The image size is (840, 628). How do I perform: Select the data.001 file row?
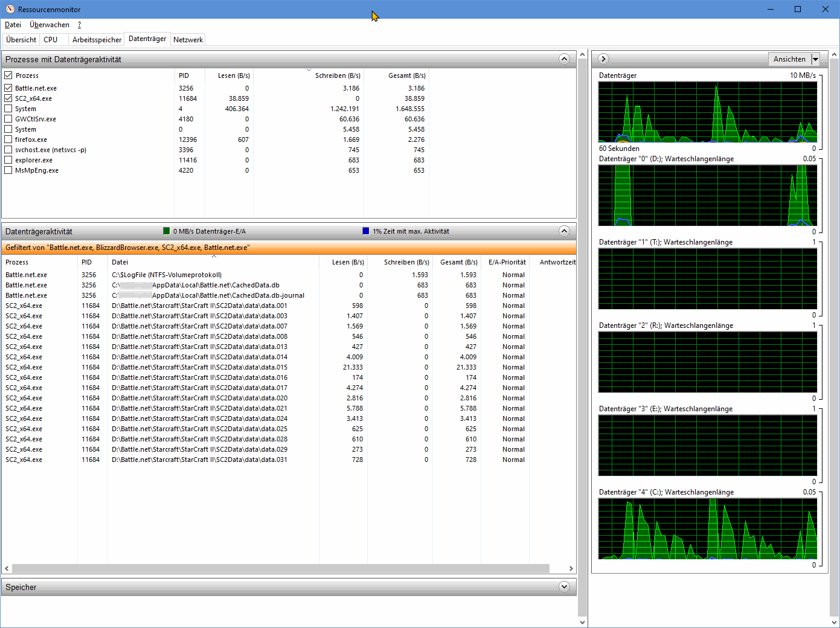289,306
